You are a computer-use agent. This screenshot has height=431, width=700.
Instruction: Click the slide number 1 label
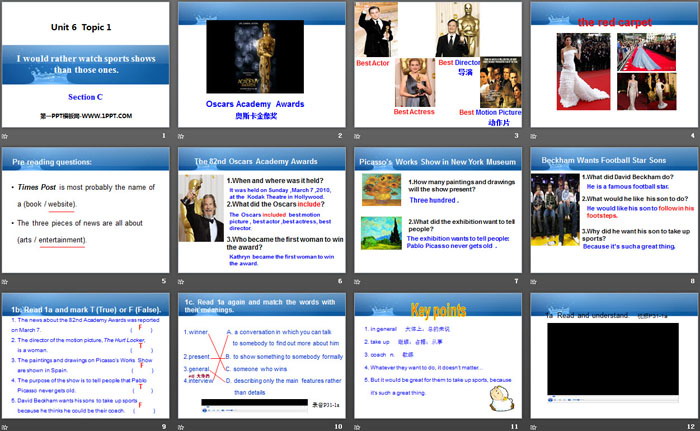pyautogui.click(x=163, y=135)
